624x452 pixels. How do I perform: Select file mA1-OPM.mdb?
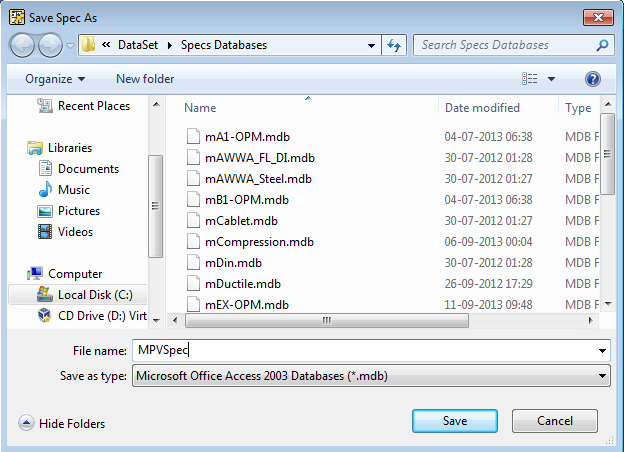[x=247, y=137]
